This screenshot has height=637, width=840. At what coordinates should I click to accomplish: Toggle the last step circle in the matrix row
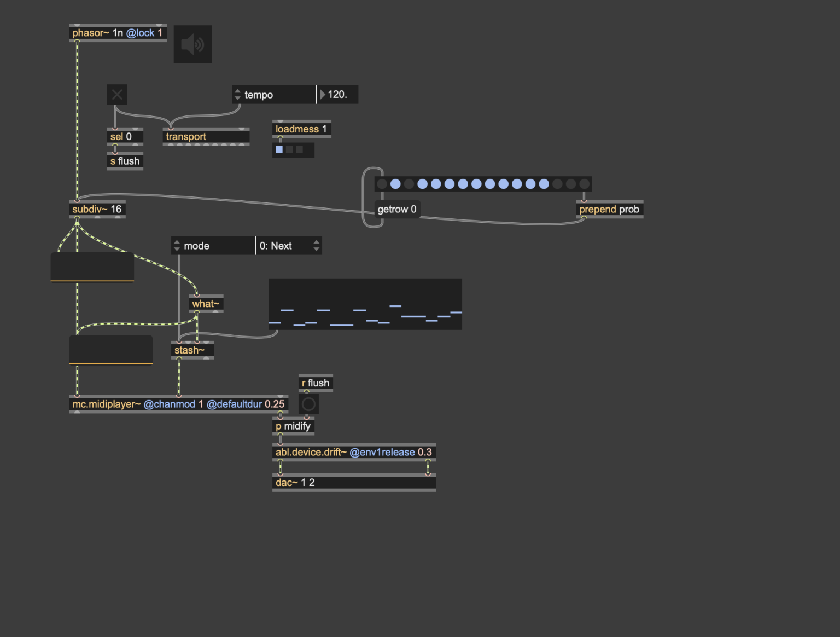click(585, 184)
